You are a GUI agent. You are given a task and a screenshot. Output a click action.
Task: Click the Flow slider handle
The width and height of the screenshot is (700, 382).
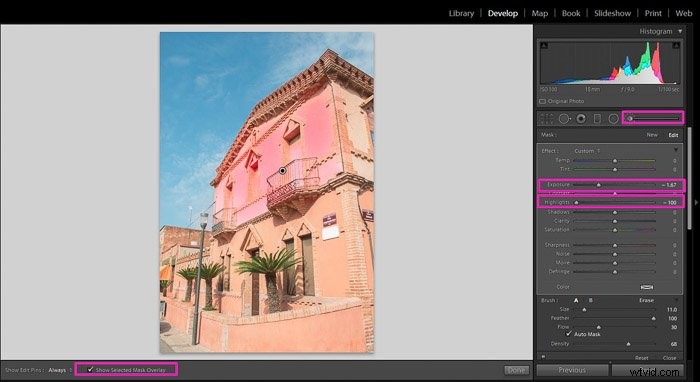(599, 327)
